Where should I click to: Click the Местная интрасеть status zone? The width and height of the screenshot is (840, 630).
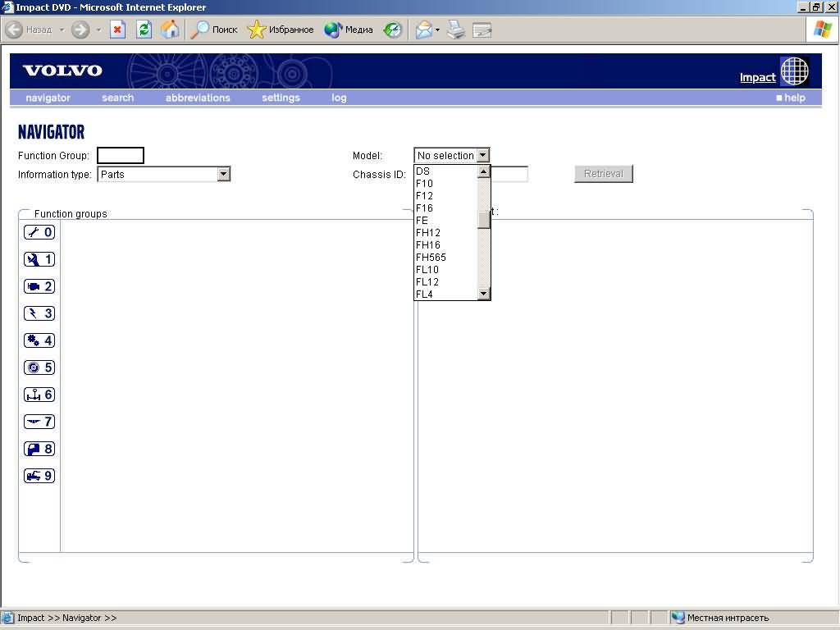coord(720,618)
